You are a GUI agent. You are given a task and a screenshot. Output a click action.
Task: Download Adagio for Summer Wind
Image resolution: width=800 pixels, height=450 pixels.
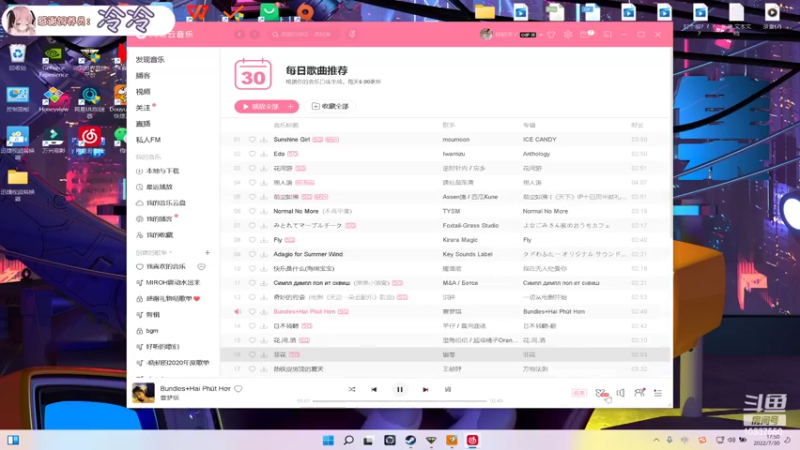264,254
